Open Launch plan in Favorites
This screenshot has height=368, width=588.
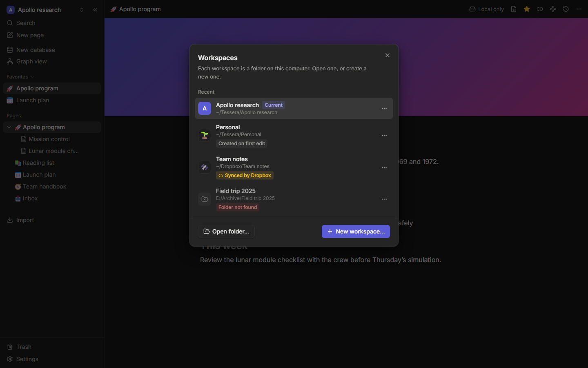52,100
